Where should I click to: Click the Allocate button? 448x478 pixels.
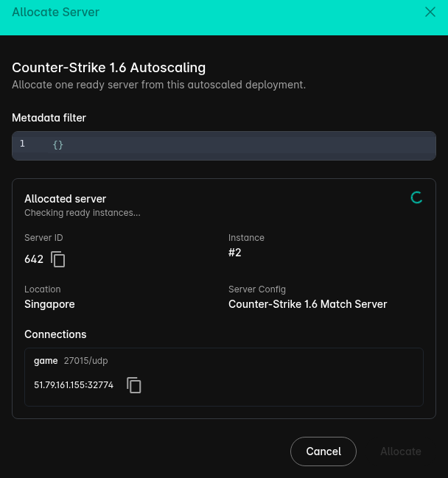pos(401,451)
